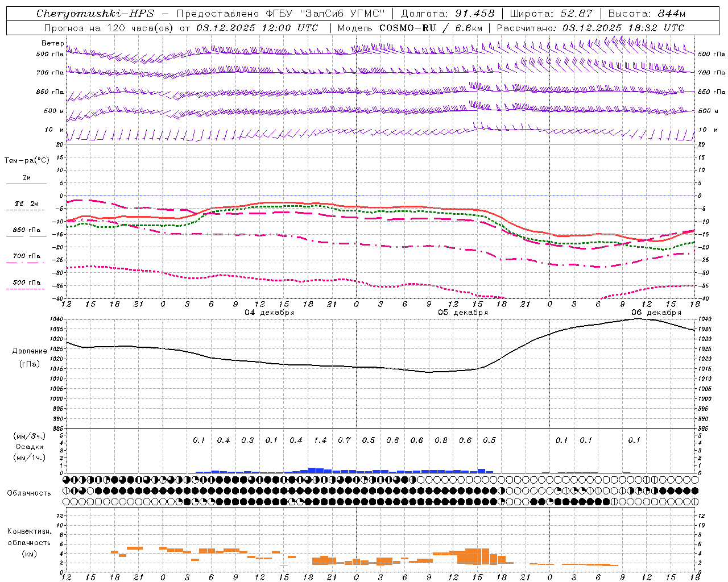
Task: Click the "Давление" pressure panel label
Action: point(30,351)
